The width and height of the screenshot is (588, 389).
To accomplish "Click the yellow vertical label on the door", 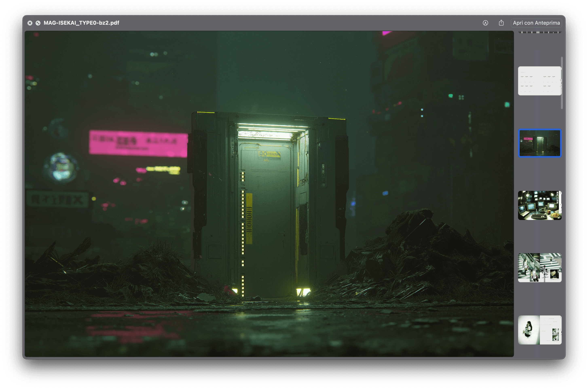I will point(249,218).
